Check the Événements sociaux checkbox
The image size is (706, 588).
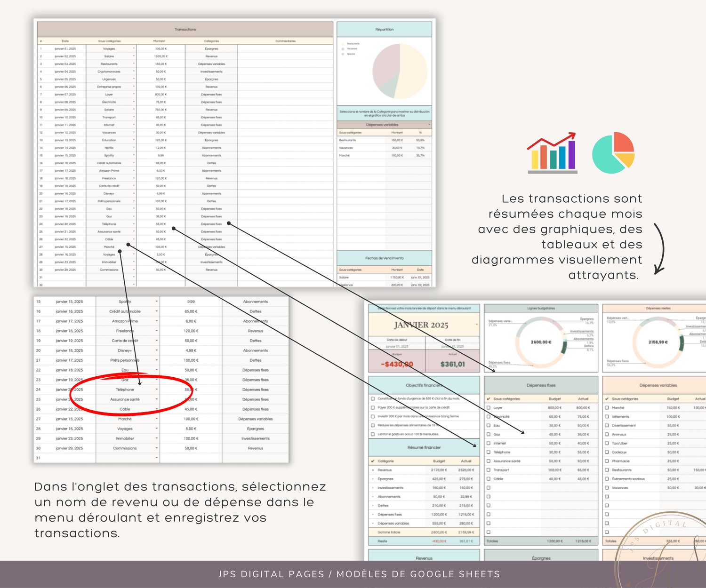tap(607, 479)
